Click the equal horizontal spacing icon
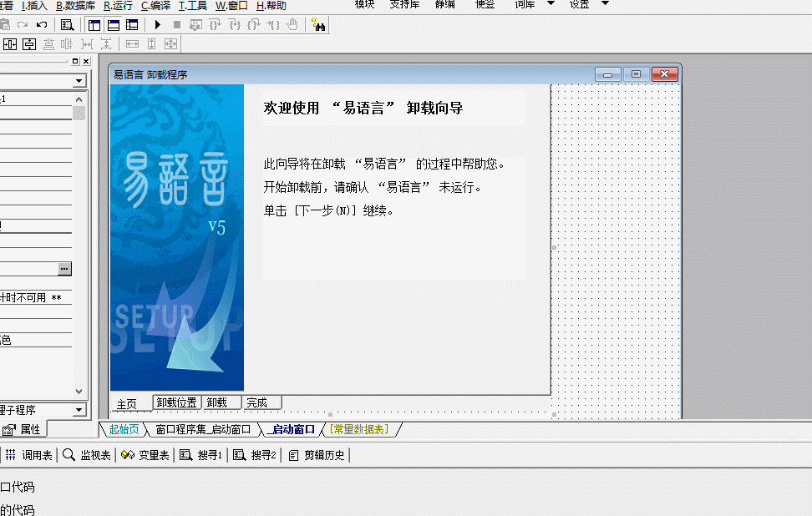The image size is (812, 516). pos(87,44)
